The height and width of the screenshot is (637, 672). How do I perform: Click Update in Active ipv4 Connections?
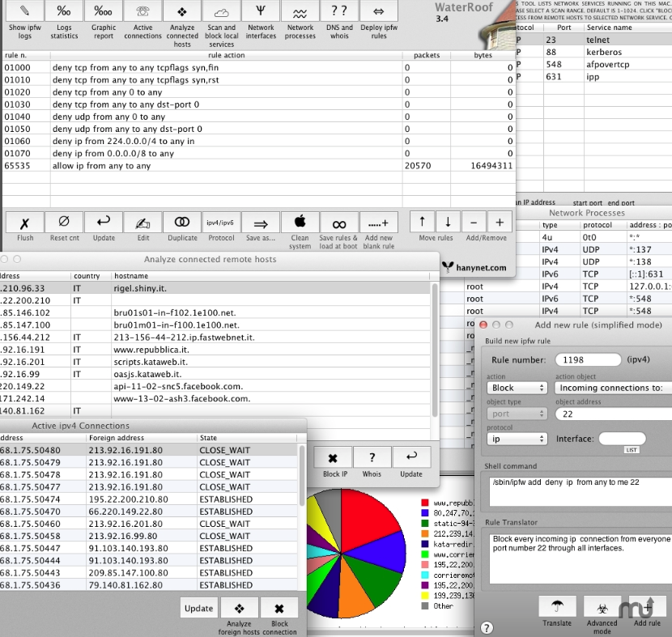(199, 609)
